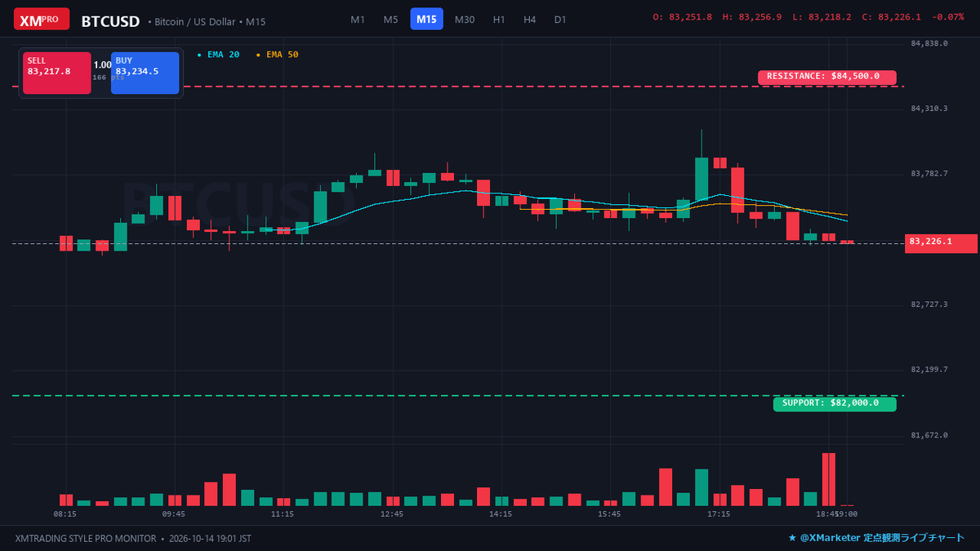Click the Open value O: 83,251.8

pyautogui.click(x=683, y=17)
